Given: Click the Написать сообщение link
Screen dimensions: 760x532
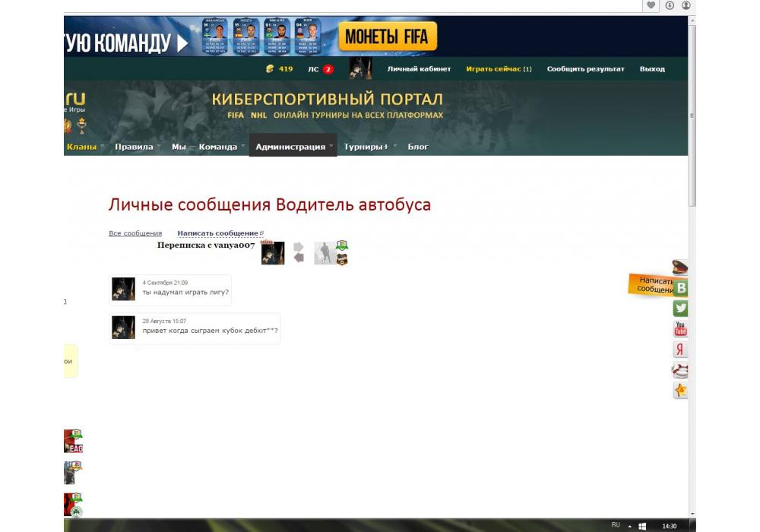Looking at the screenshot, I should pyautogui.click(x=218, y=233).
